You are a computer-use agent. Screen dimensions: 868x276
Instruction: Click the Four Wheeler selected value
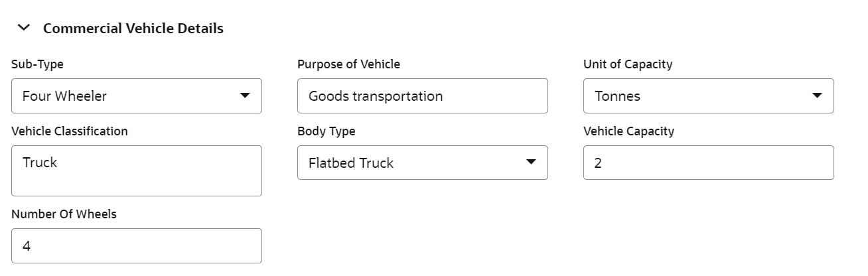point(64,96)
